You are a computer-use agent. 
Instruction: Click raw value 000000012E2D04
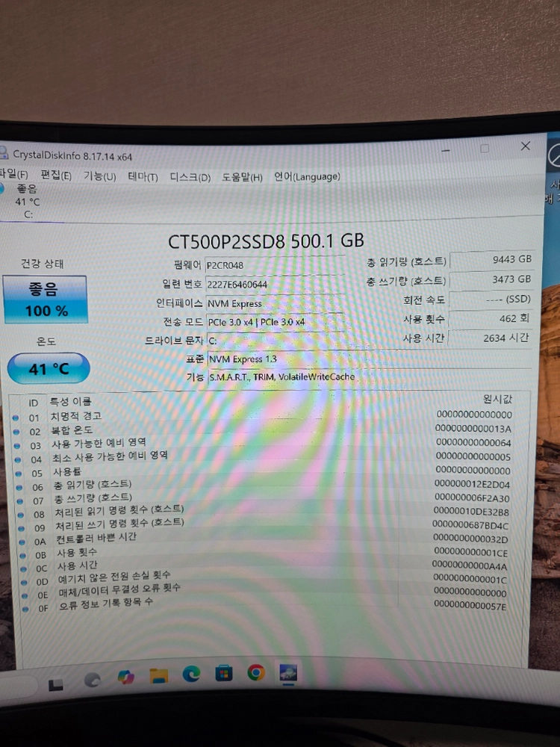[x=472, y=485]
